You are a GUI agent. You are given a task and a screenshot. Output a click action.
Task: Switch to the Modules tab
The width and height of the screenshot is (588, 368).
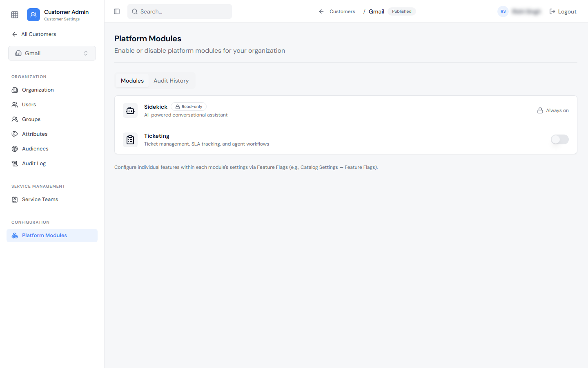point(132,81)
